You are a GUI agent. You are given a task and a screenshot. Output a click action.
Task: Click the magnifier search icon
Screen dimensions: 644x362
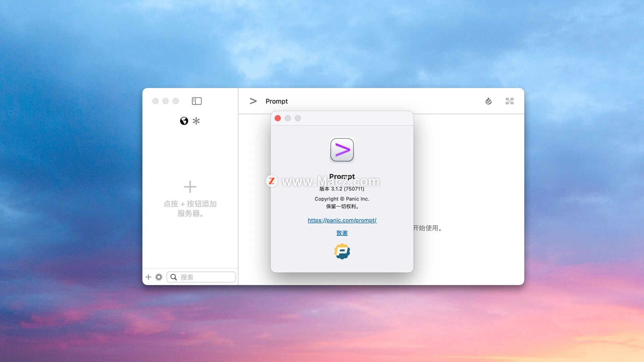[174, 277]
